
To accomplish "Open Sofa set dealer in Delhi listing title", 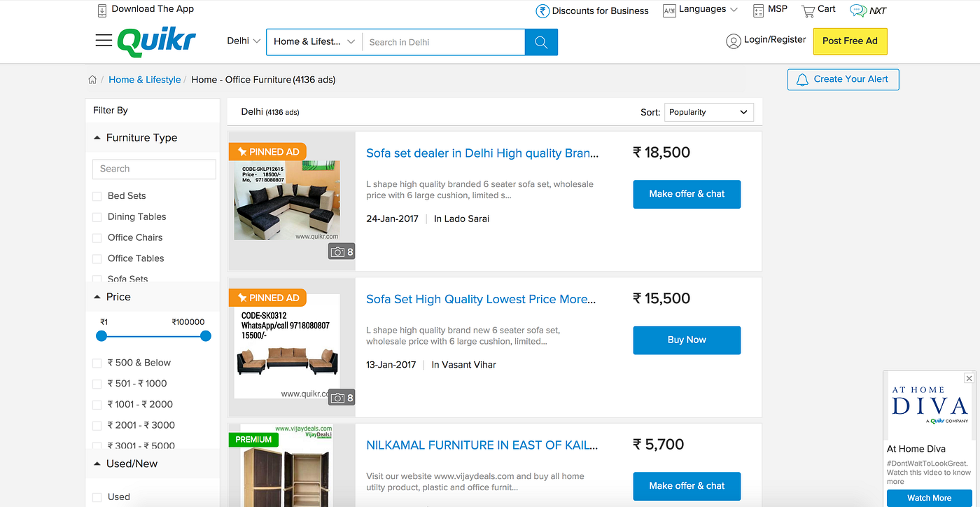I will [x=482, y=153].
